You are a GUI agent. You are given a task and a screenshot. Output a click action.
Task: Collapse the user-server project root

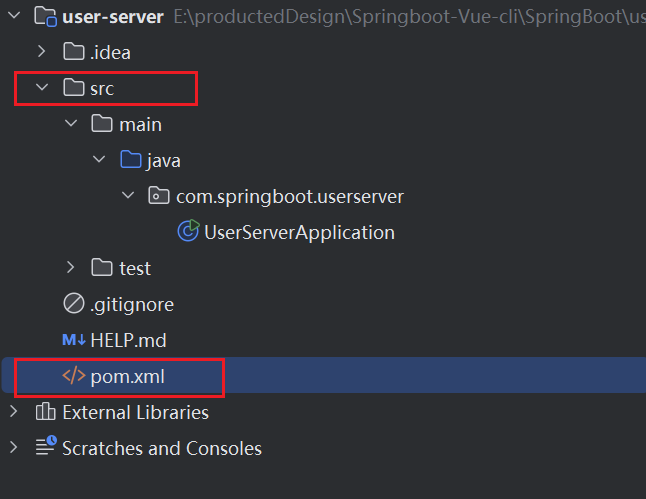click(x=13, y=16)
